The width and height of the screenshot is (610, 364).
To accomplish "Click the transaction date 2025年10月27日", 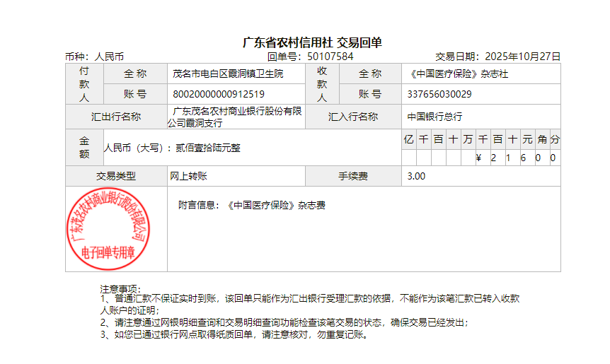I will (x=524, y=57).
